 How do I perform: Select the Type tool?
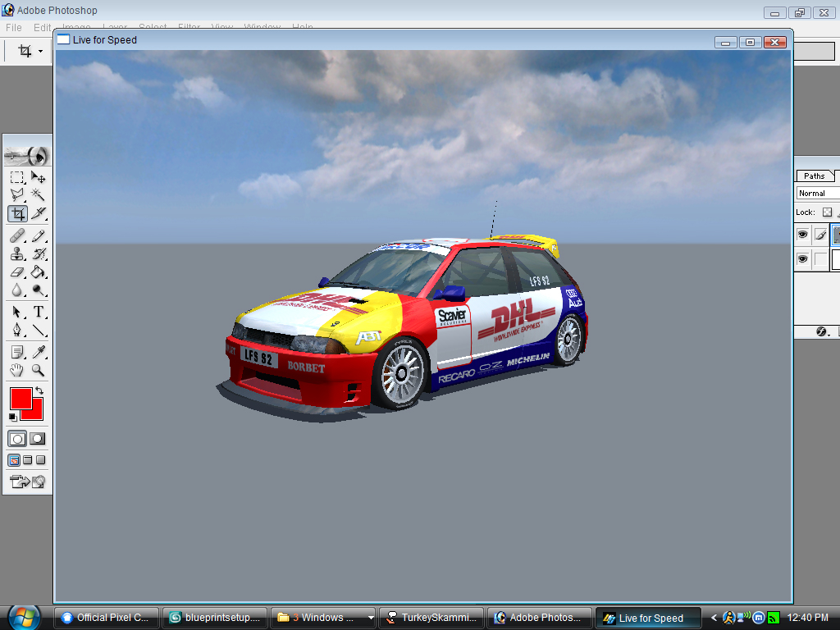(38, 312)
